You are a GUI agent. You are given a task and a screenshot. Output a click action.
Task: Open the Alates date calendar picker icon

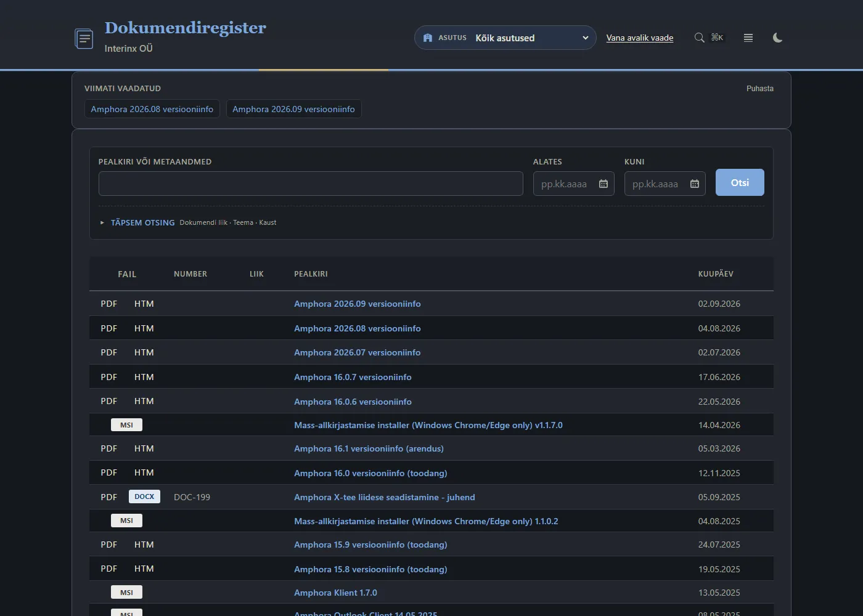(x=603, y=184)
